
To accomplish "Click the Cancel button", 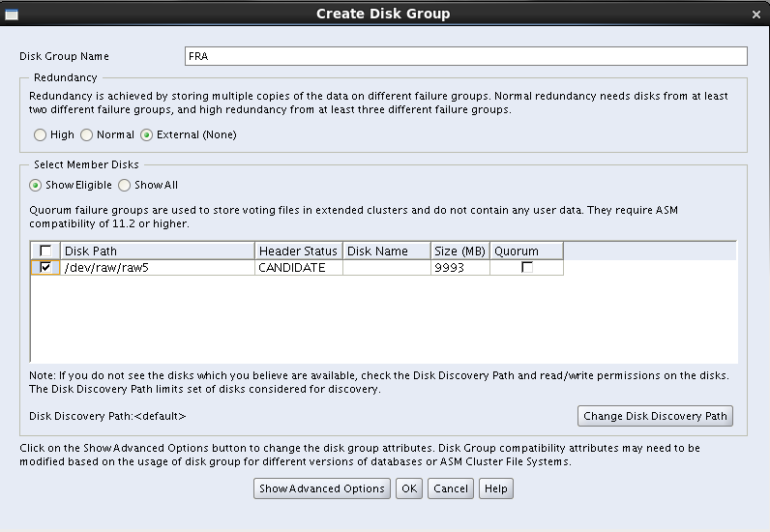I will (451, 488).
